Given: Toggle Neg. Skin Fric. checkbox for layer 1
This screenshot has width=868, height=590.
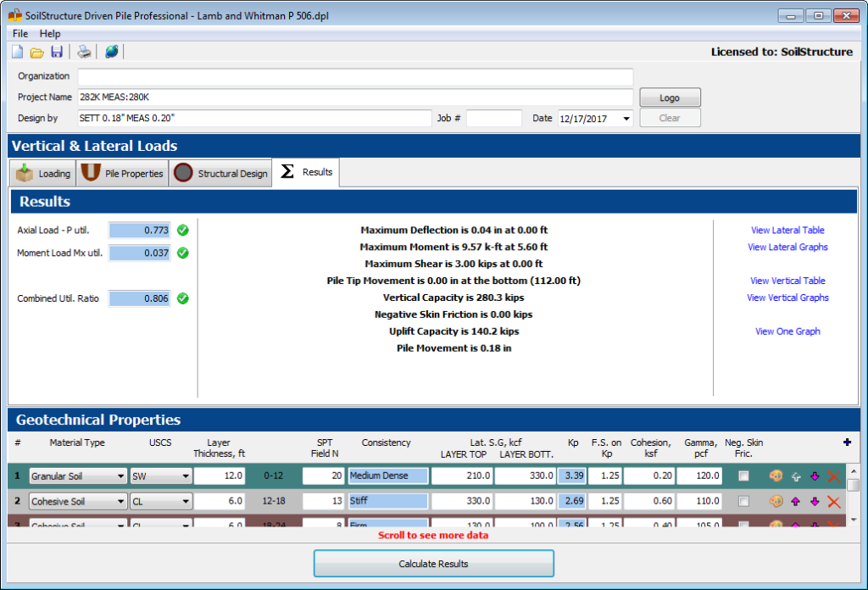Looking at the screenshot, I should 743,476.
